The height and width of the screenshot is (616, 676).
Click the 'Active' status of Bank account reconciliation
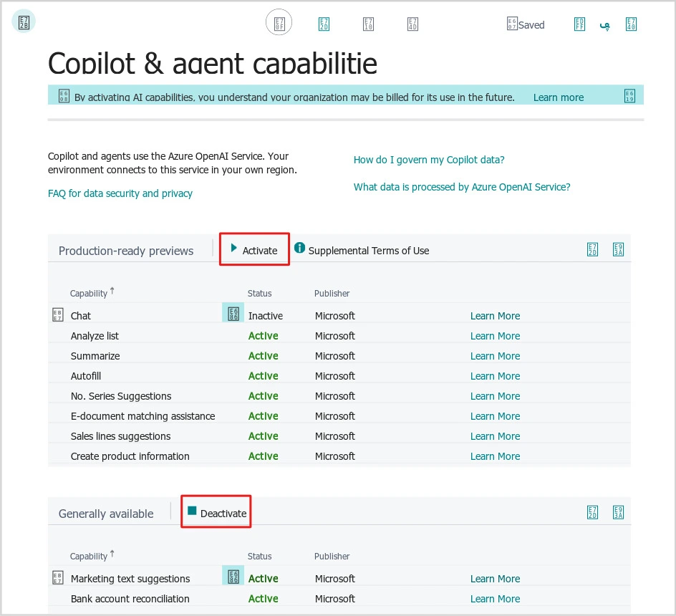pyautogui.click(x=263, y=599)
